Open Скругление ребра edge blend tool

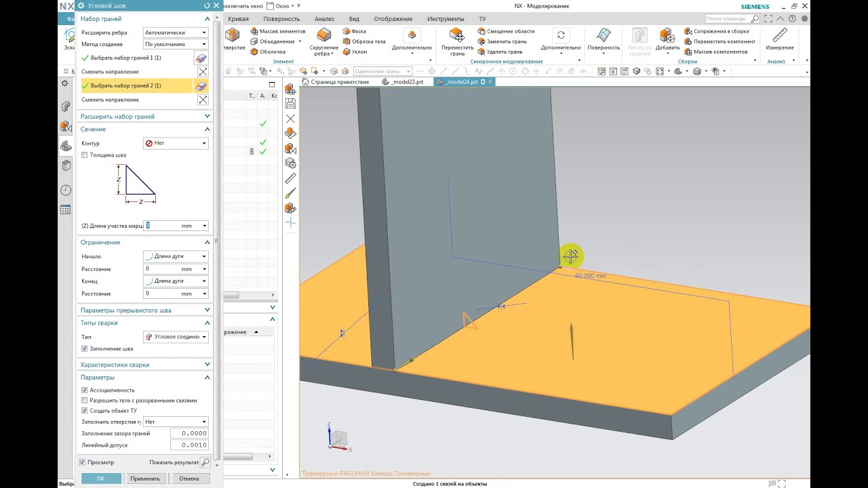[x=324, y=41]
